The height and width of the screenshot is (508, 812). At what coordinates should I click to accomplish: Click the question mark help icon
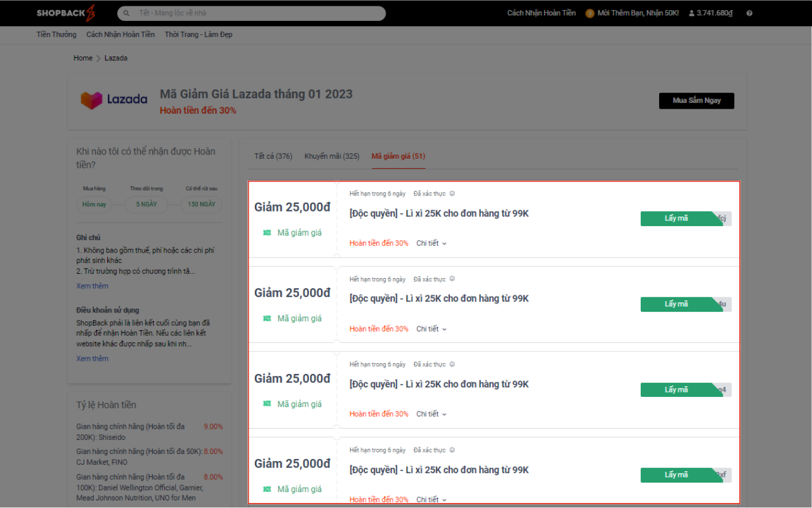[x=749, y=13]
